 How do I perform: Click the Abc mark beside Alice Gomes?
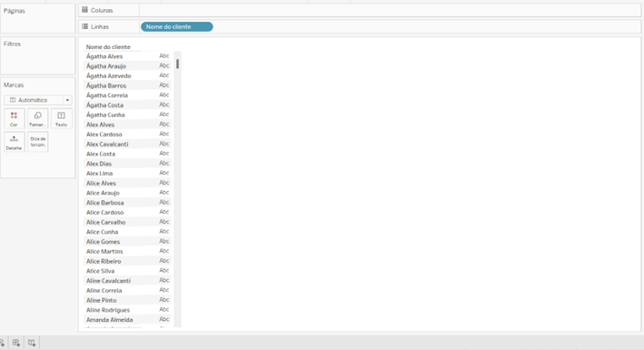click(x=163, y=242)
